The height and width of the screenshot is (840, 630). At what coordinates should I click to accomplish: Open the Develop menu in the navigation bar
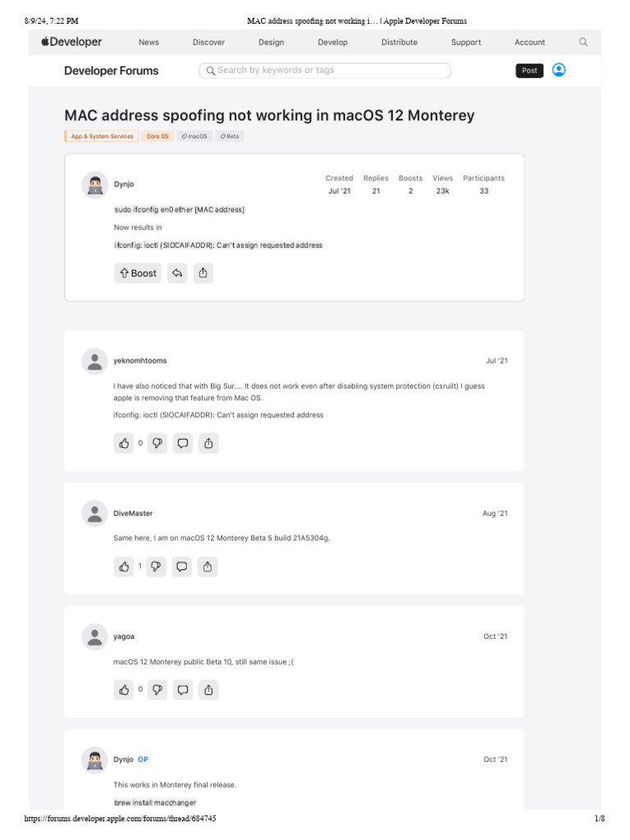[x=332, y=42]
